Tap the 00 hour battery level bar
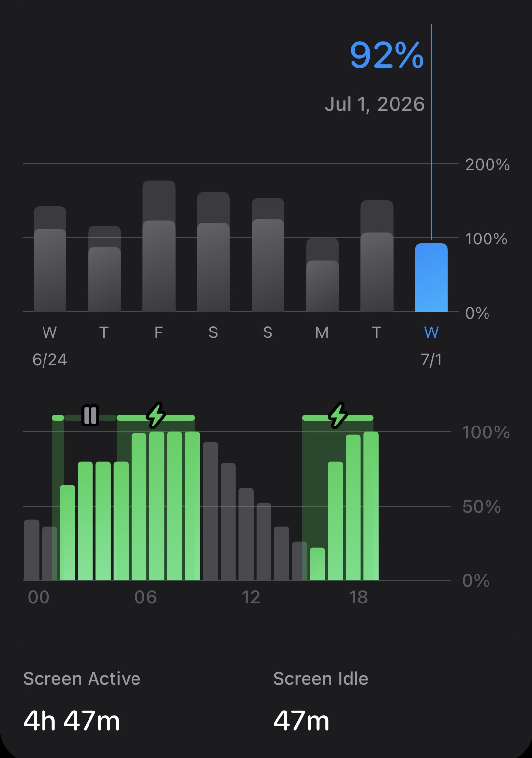 click(32, 550)
